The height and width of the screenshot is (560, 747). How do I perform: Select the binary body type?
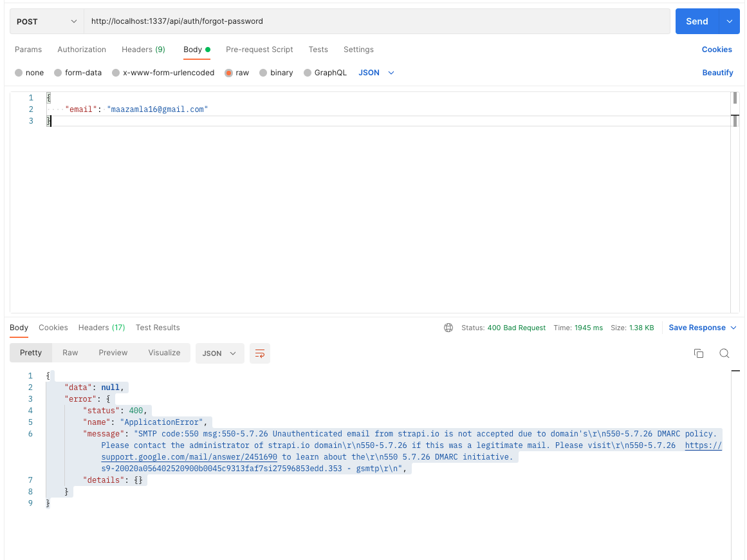[x=275, y=73]
